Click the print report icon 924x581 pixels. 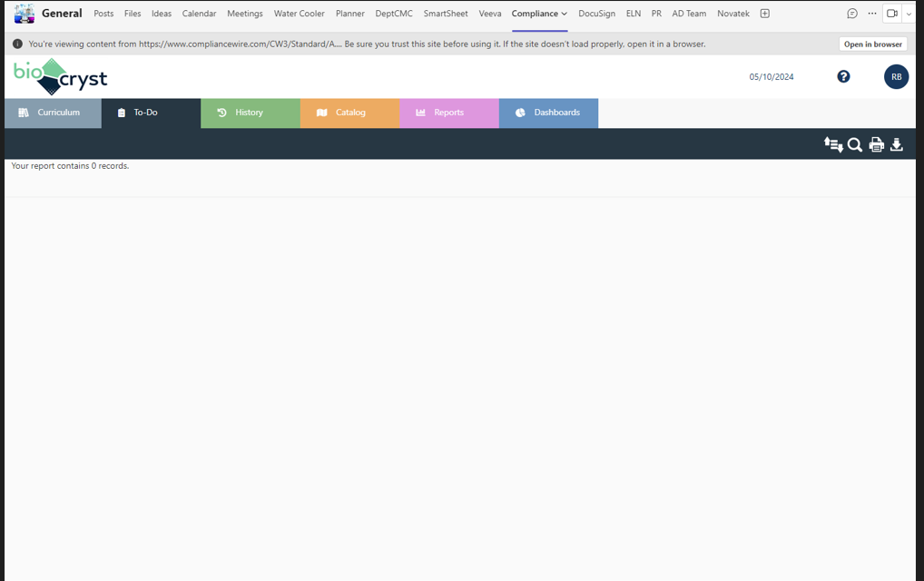(x=875, y=144)
